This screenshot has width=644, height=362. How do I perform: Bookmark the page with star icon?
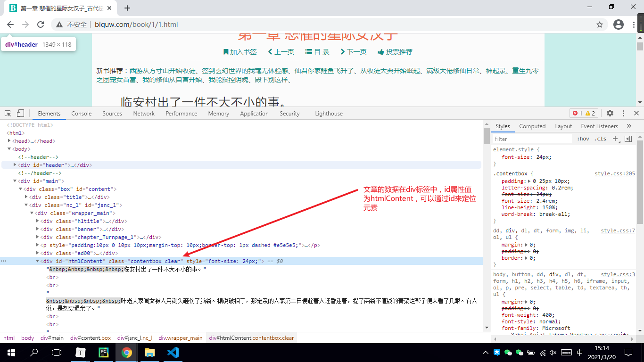(600, 25)
